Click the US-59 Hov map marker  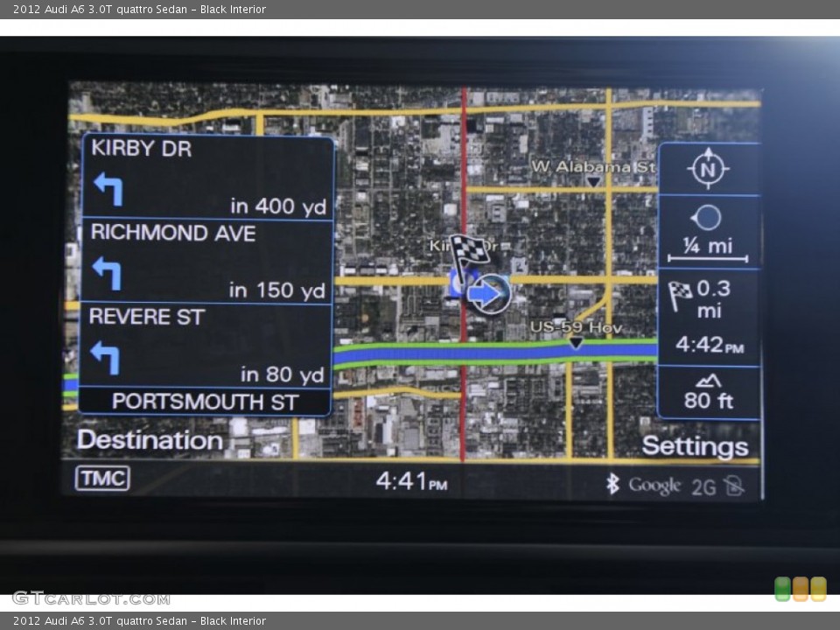pyautogui.click(x=576, y=342)
